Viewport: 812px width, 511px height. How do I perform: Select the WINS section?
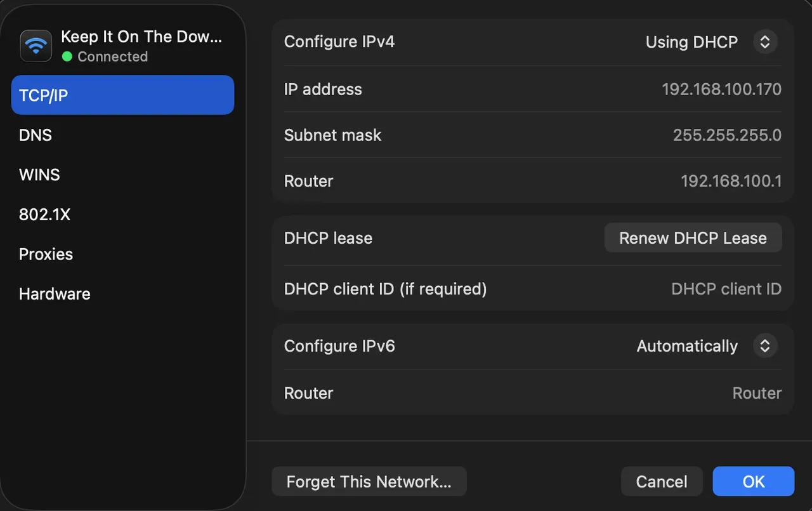click(39, 175)
